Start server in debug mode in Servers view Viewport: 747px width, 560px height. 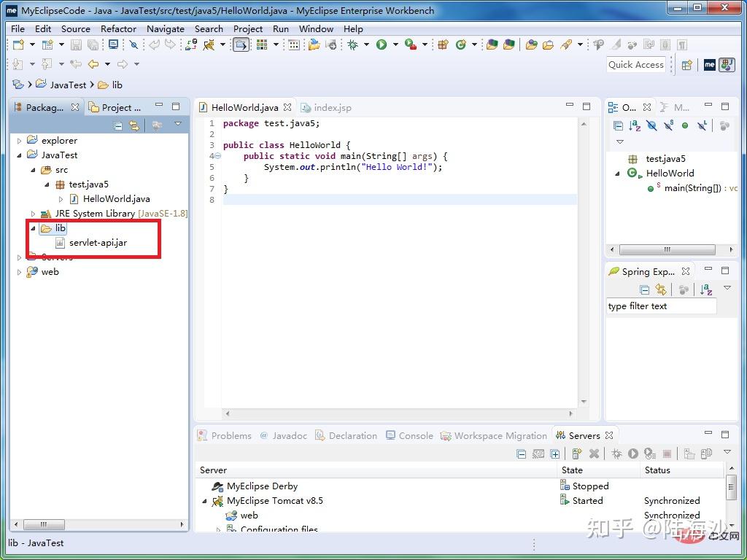616,454
